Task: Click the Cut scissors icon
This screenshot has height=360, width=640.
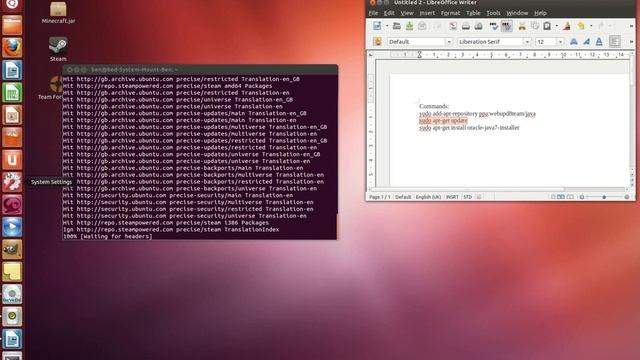Action: coord(522,27)
